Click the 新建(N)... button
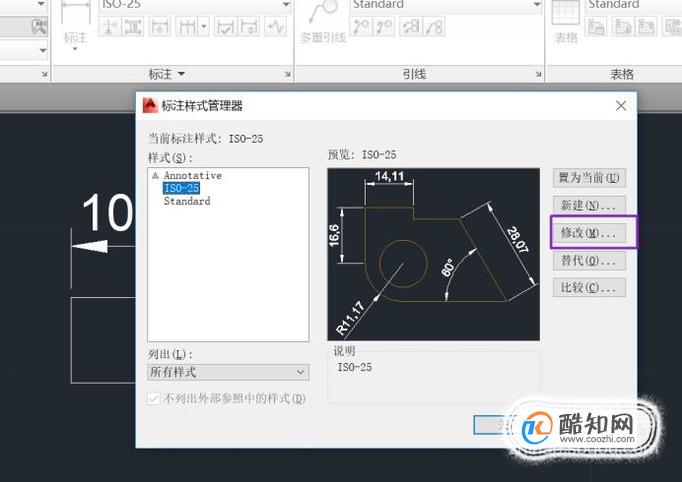 589,205
